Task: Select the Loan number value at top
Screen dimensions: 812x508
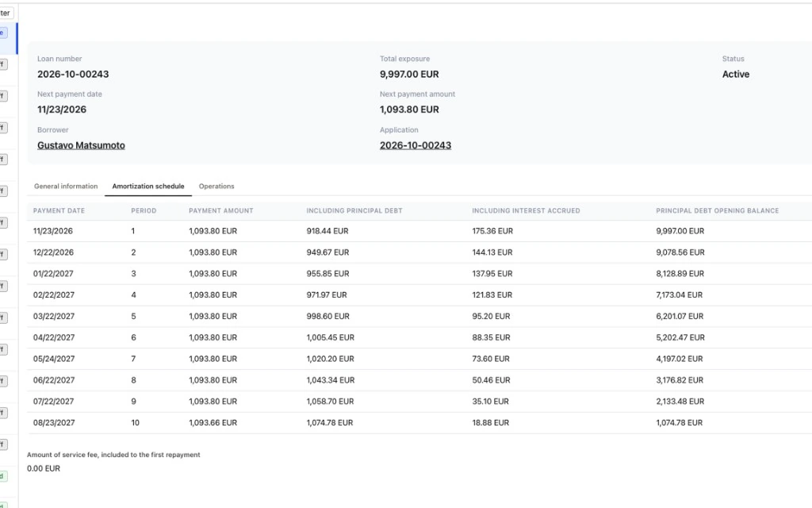Action: [73, 74]
